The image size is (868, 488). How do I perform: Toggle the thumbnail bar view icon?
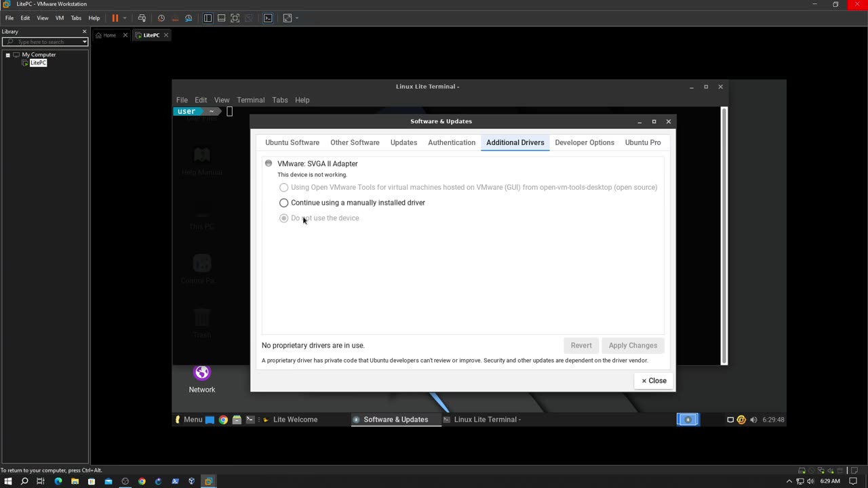click(221, 18)
